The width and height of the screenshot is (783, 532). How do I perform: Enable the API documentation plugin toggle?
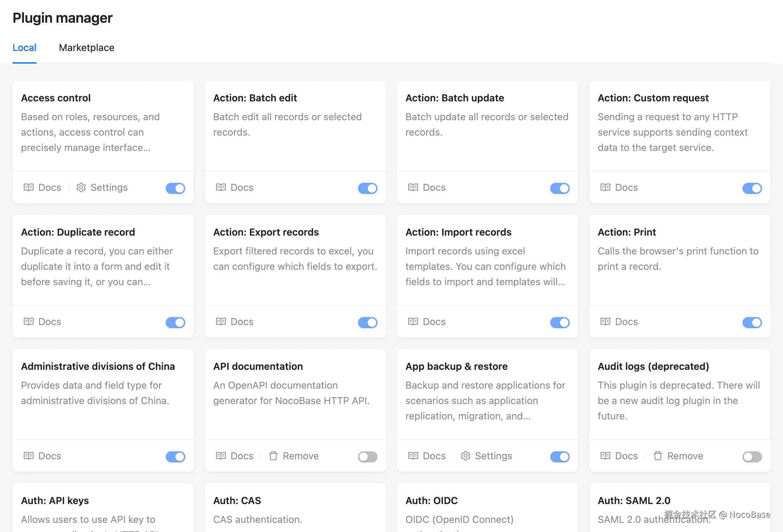tap(368, 456)
